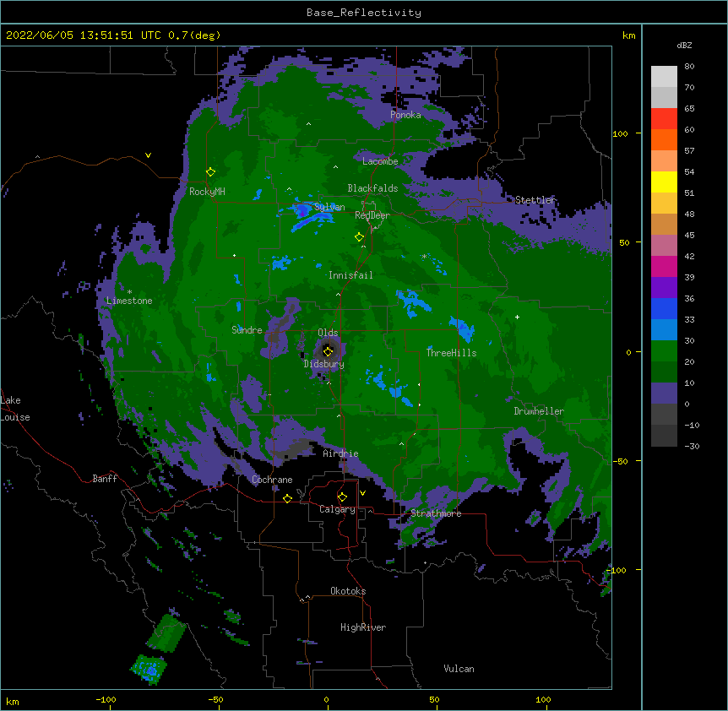728x711 pixels.
Task: Click the Stettler city label
Action: click(535, 200)
